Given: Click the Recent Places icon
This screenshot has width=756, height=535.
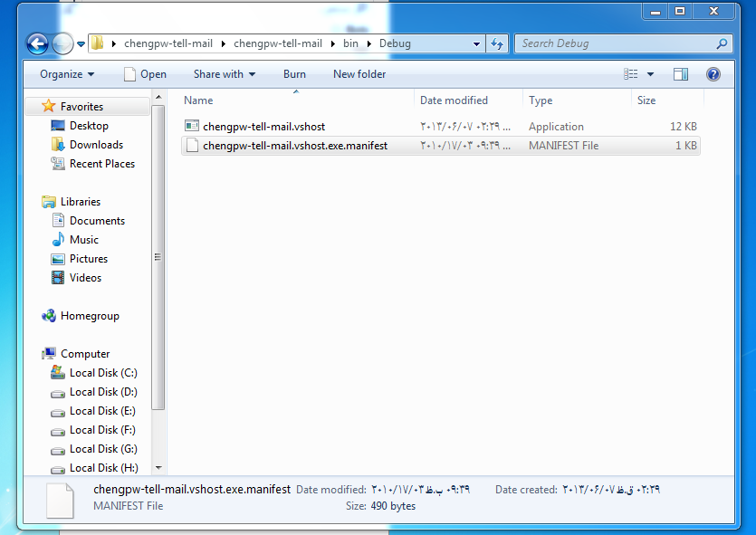Looking at the screenshot, I should pos(58,164).
